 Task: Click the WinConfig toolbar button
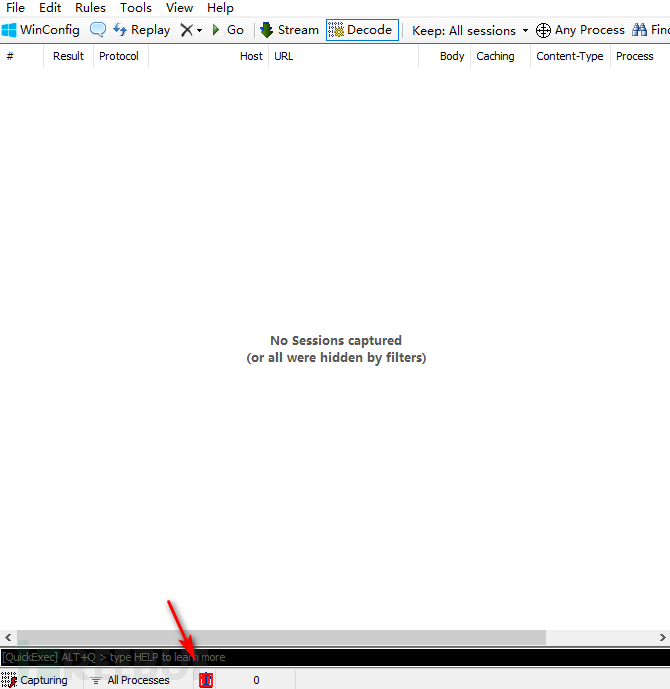click(x=41, y=30)
